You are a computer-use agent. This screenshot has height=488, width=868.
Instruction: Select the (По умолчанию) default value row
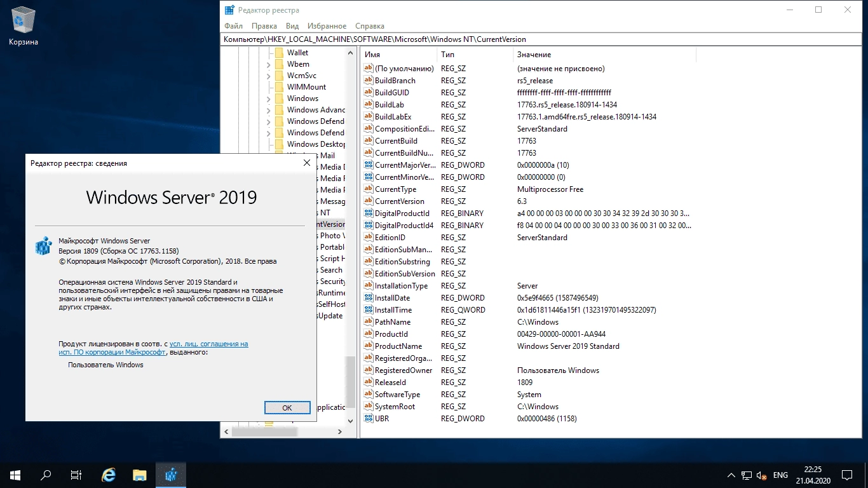coord(527,69)
